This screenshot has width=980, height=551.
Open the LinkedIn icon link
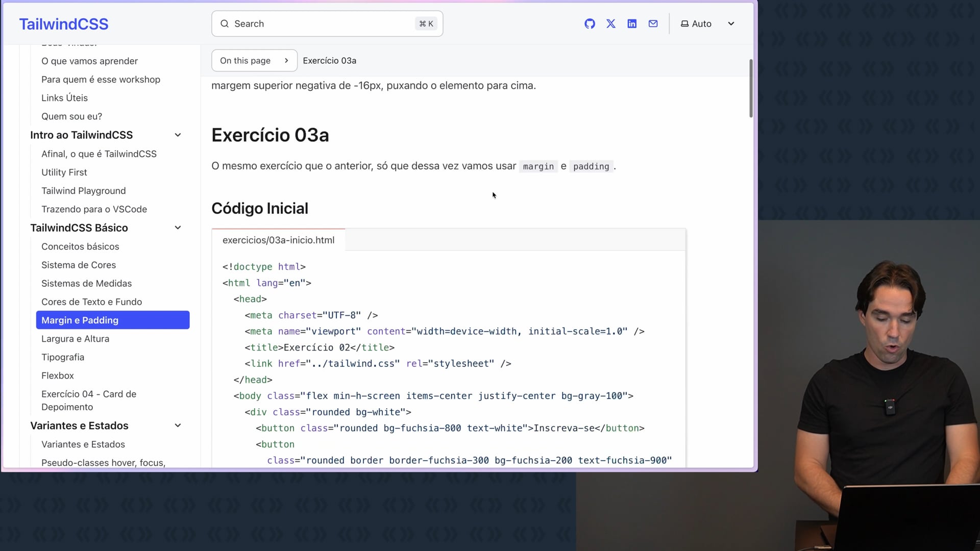[x=632, y=23]
